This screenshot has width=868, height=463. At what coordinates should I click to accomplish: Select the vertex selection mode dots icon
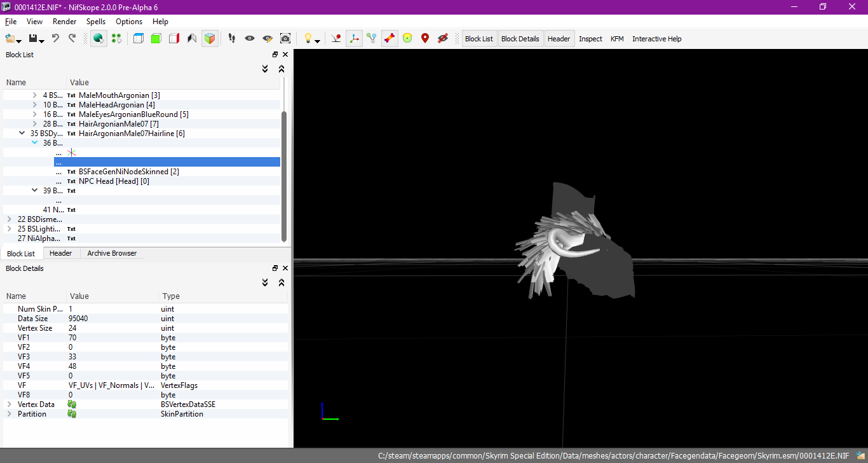pos(116,39)
